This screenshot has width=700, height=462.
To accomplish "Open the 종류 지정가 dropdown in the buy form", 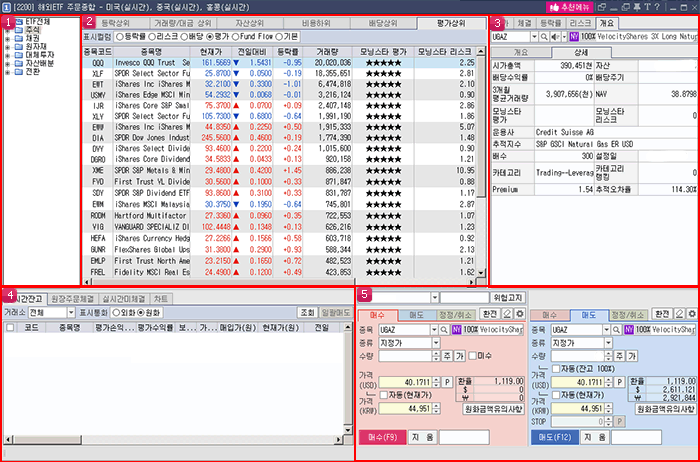I will (436, 343).
